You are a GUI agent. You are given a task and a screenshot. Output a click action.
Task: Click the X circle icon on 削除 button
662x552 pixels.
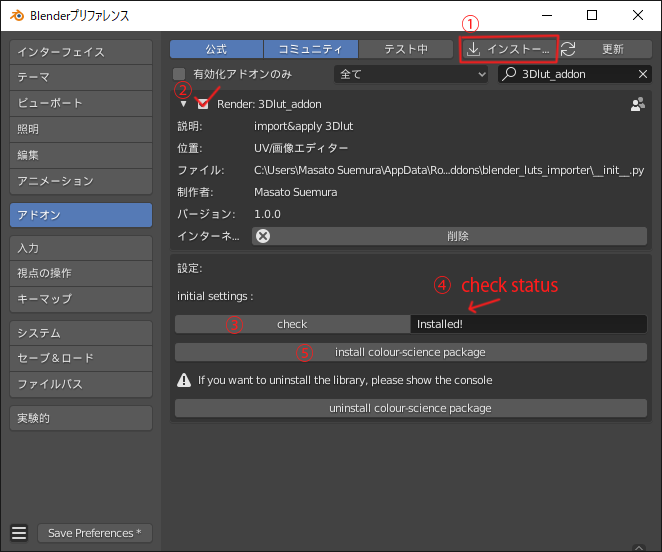tap(263, 236)
